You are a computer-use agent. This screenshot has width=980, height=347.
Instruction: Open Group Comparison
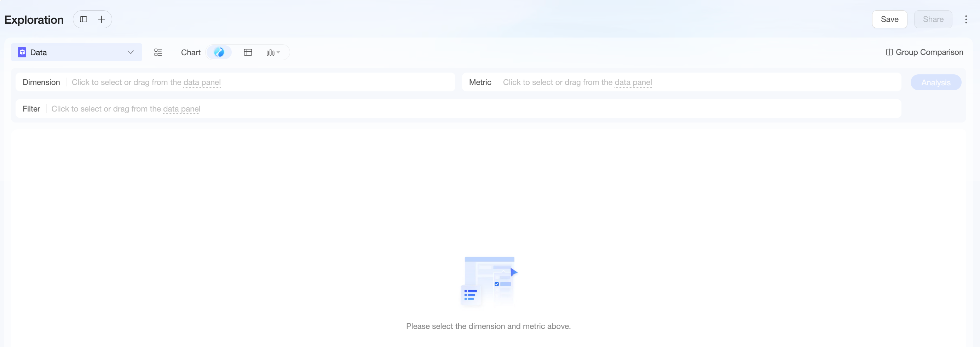coord(924,52)
